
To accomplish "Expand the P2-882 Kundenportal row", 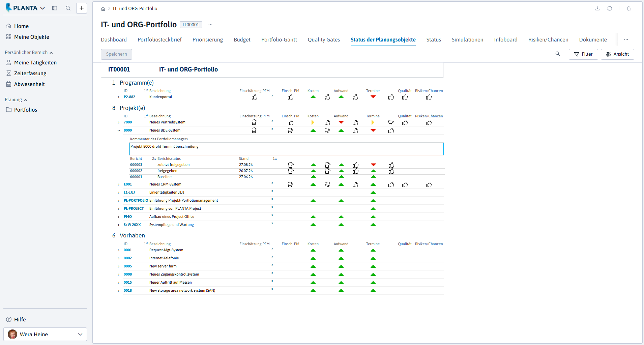I will point(118,97).
